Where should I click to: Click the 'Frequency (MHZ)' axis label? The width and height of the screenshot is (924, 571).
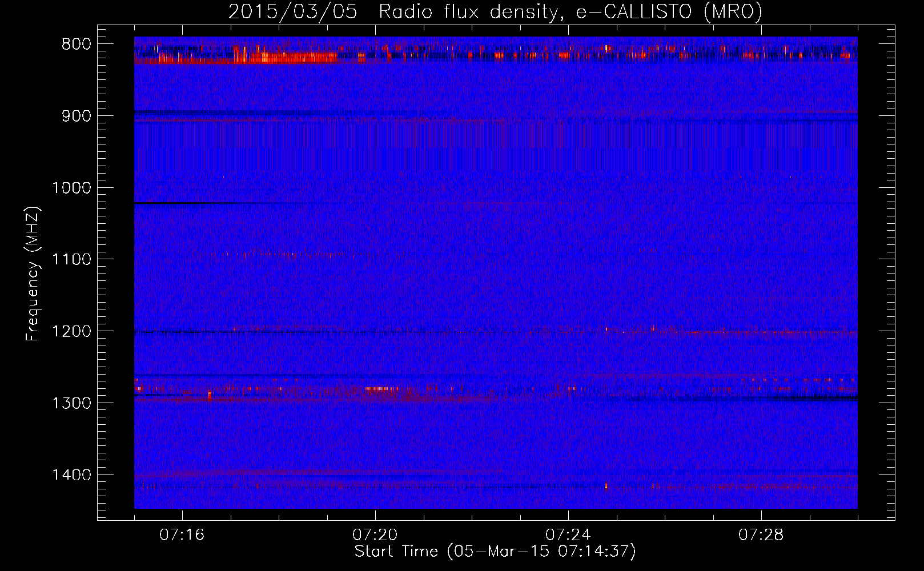click(x=33, y=274)
